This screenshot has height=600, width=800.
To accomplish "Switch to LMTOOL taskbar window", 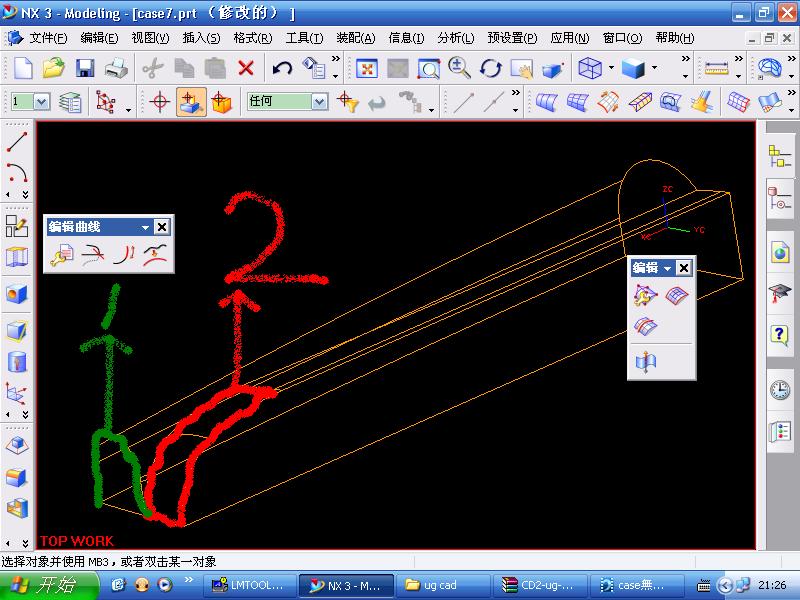I will tap(250, 585).
